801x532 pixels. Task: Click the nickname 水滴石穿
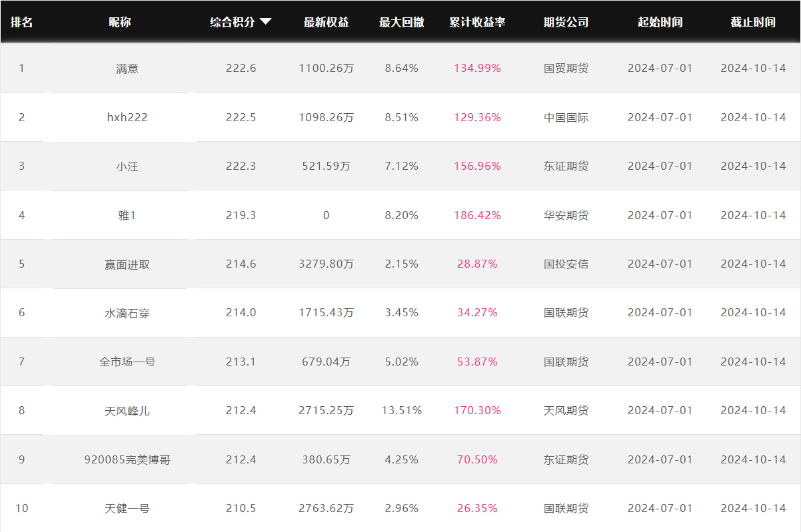(x=127, y=313)
